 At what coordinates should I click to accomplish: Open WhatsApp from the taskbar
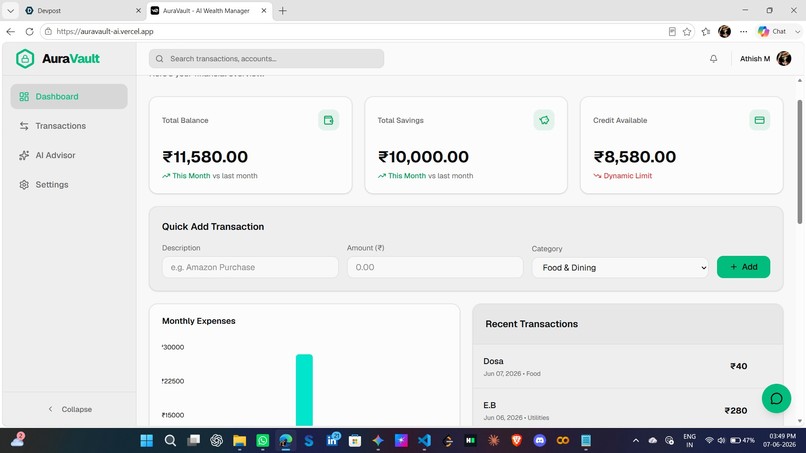point(263,440)
